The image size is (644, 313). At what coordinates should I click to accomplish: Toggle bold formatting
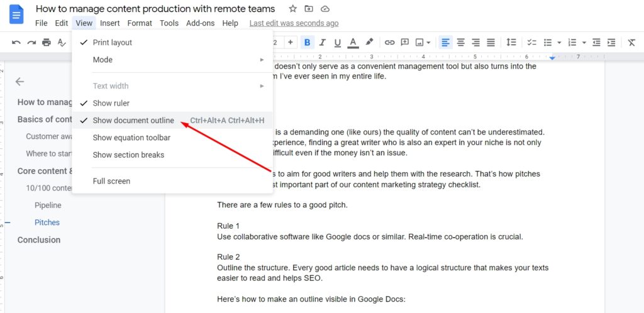coord(307,42)
